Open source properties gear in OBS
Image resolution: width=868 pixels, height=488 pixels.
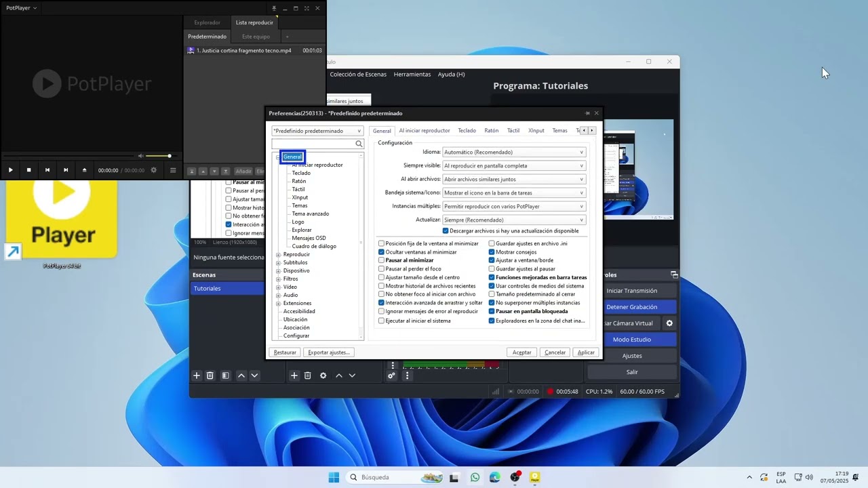pos(323,375)
